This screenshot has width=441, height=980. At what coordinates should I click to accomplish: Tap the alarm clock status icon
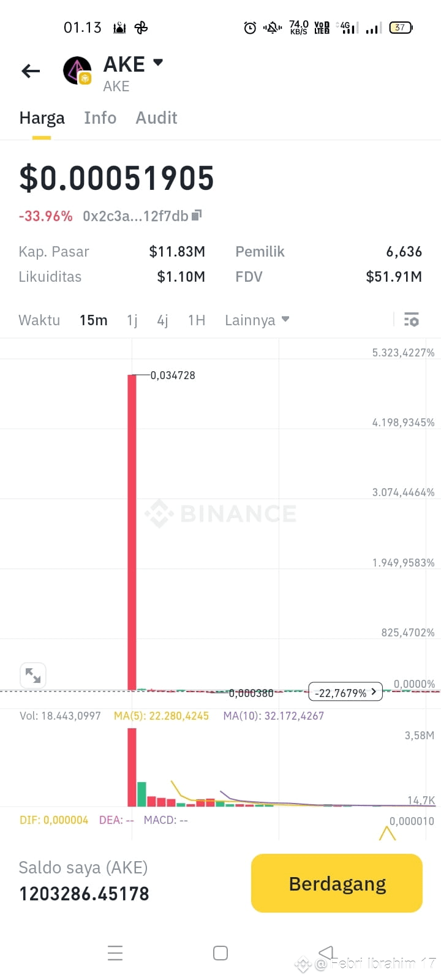(x=249, y=28)
